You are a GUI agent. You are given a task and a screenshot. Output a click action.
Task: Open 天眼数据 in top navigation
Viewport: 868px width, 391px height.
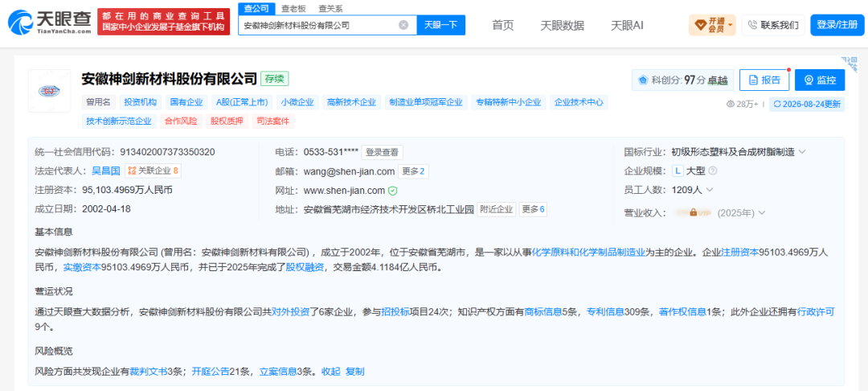(x=563, y=26)
